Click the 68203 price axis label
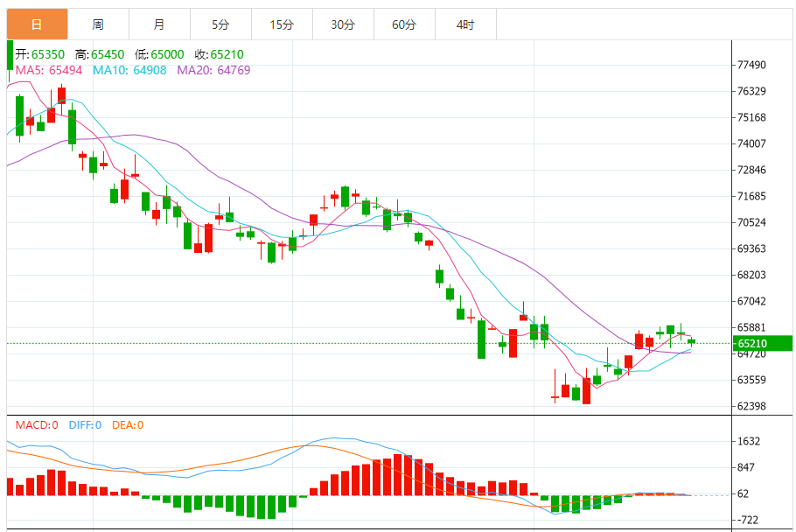Viewport: 796px width, 532px height. (x=751, y=275)
